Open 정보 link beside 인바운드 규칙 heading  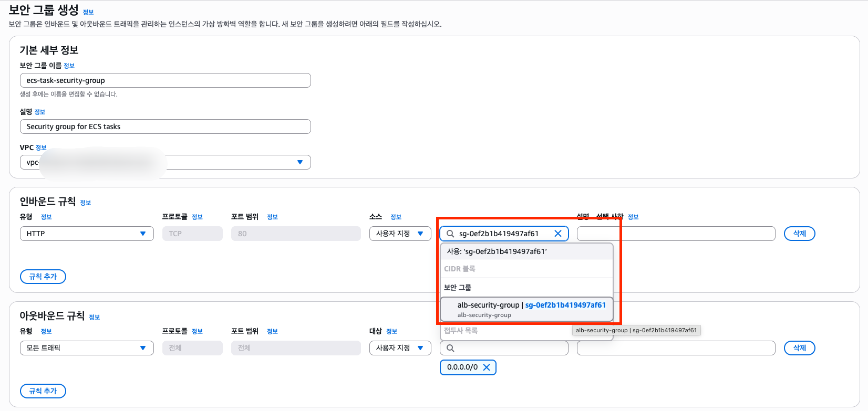pos(86,203)
